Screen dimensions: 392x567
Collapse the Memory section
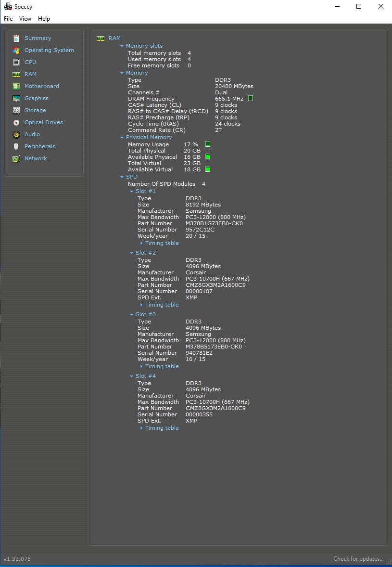pos(122,73)
